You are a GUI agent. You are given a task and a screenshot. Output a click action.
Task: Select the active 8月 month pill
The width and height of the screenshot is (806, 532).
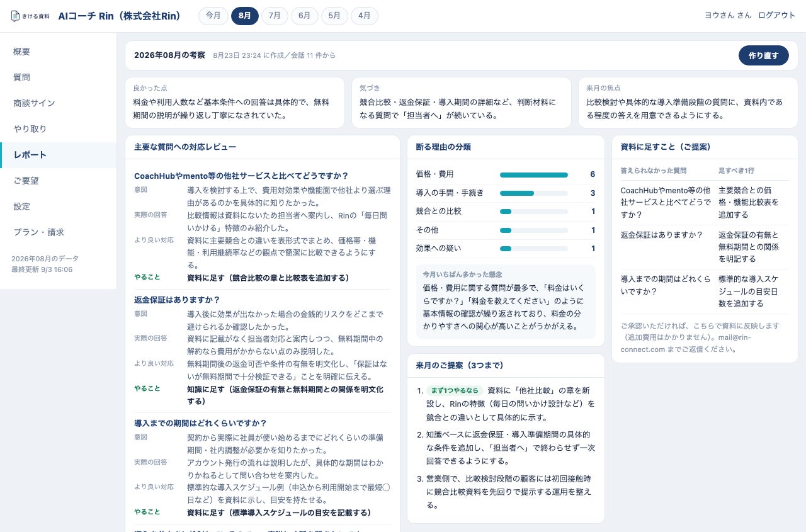click(x=245, y=16)
